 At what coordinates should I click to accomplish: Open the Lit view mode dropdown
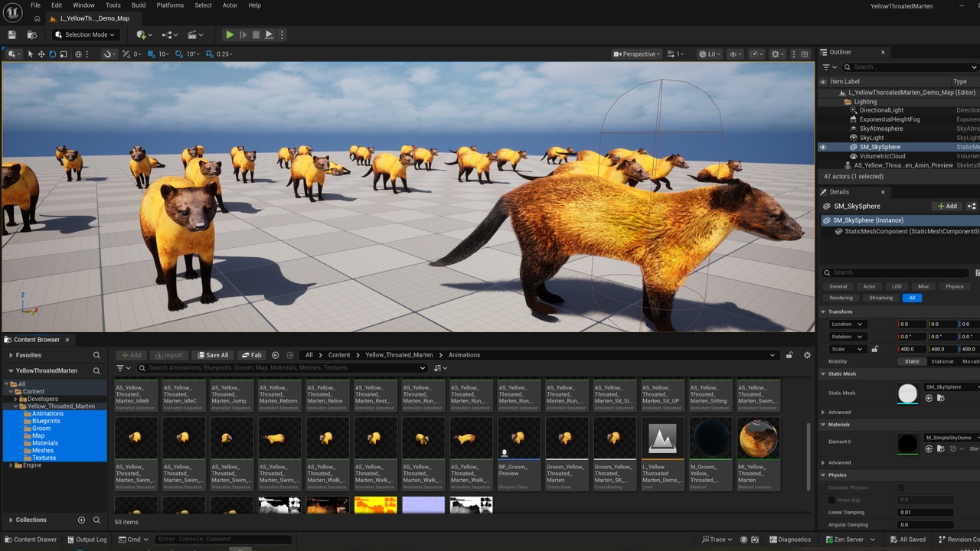click(710, 54)
